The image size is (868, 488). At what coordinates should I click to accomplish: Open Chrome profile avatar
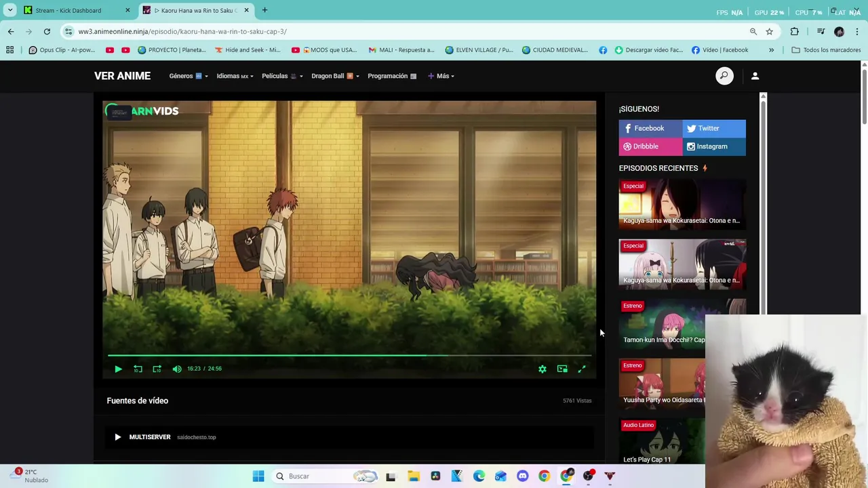pyautogui.click(x=840, y=31)
